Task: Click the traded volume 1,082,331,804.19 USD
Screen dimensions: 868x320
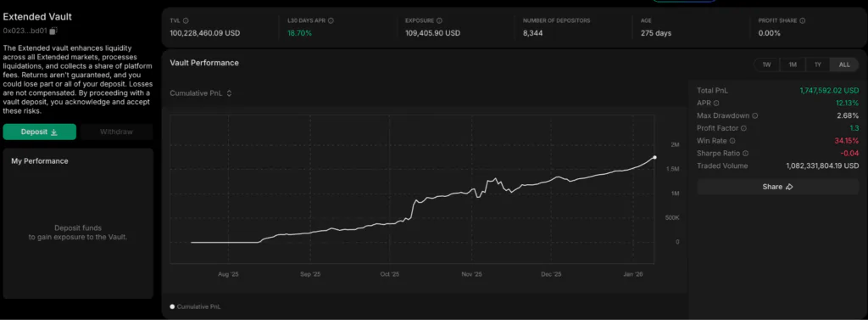Action: [822, 166]
